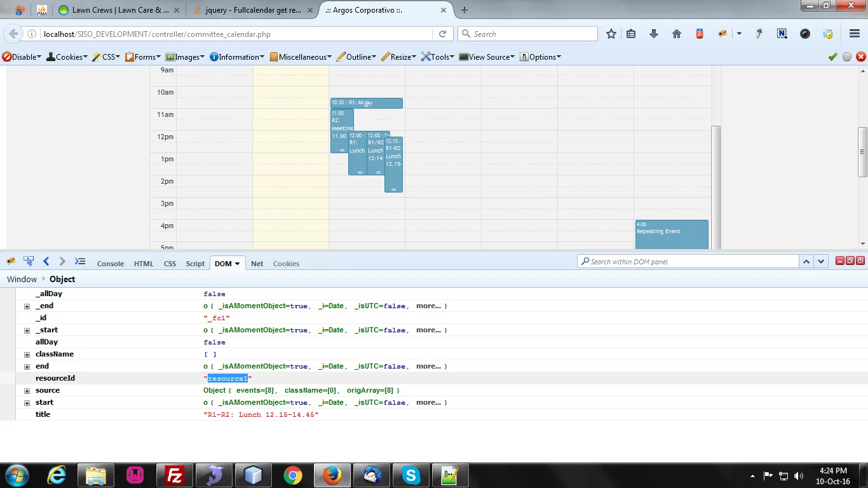
Task: Open a new browser tab
Action: pyautogui.click(x=465, y=10)
